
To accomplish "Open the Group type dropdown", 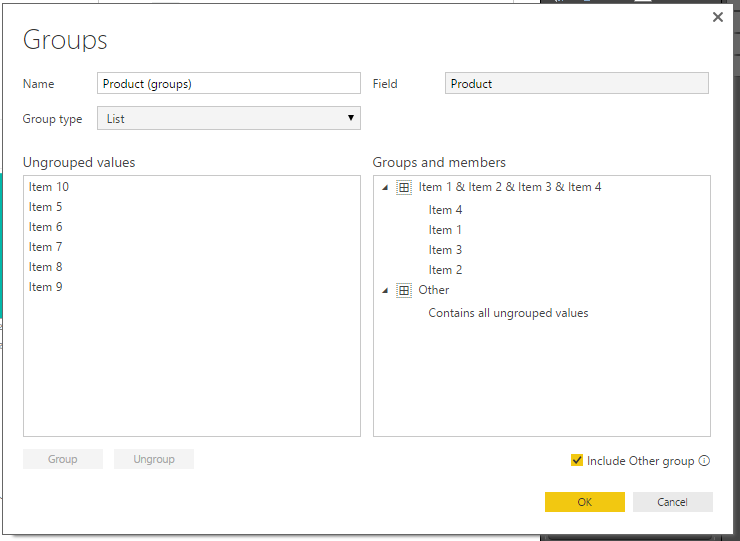I will [x=229, y=118].
